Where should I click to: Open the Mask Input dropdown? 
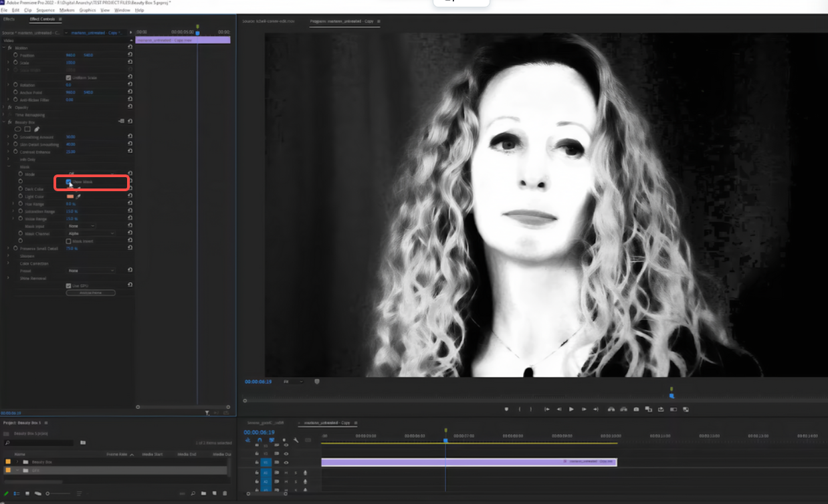click(81, 226)
